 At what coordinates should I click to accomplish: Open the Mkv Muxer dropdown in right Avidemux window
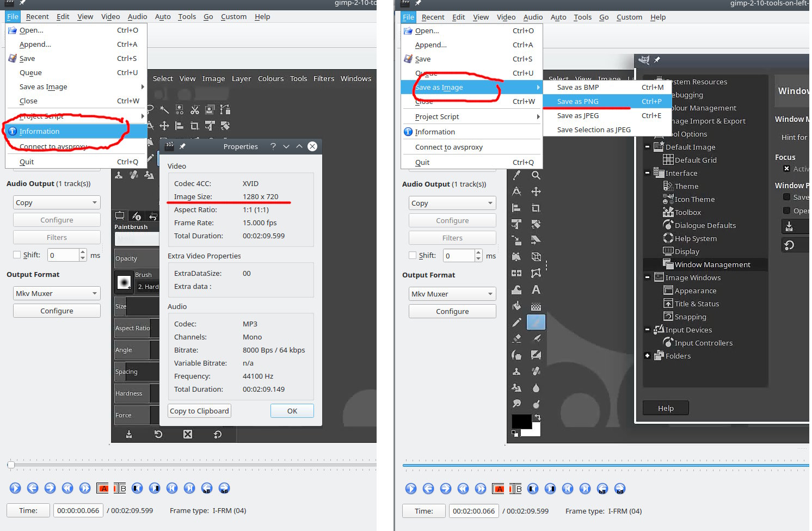pos(452,294)
